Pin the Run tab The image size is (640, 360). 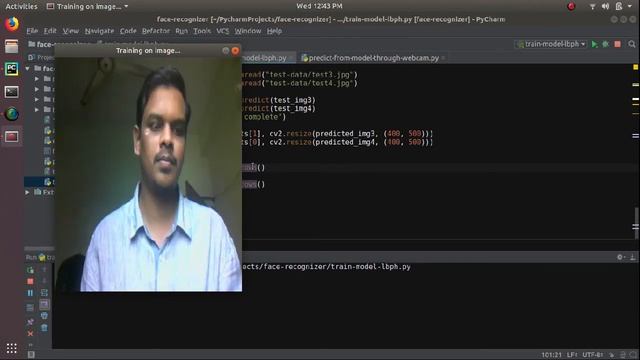pos(30,322)
